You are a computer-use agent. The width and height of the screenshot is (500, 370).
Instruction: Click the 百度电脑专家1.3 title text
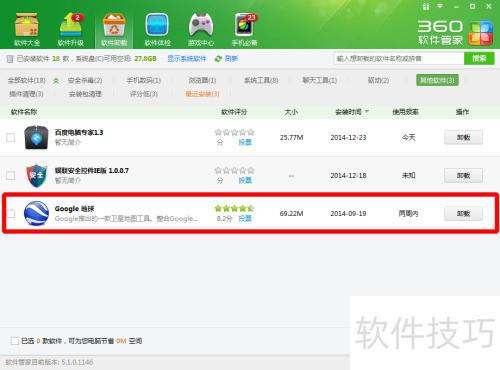tap(79, 132)
